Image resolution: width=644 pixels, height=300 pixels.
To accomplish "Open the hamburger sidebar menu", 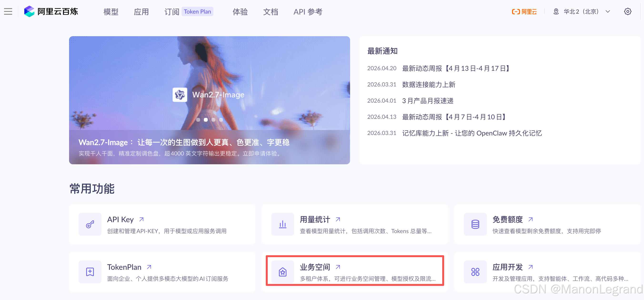I will pos(8,11).
